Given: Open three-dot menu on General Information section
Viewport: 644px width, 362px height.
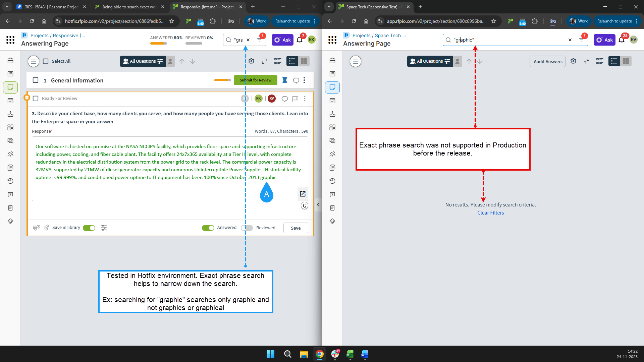Looking at the screenshot, I should [304, 80].
